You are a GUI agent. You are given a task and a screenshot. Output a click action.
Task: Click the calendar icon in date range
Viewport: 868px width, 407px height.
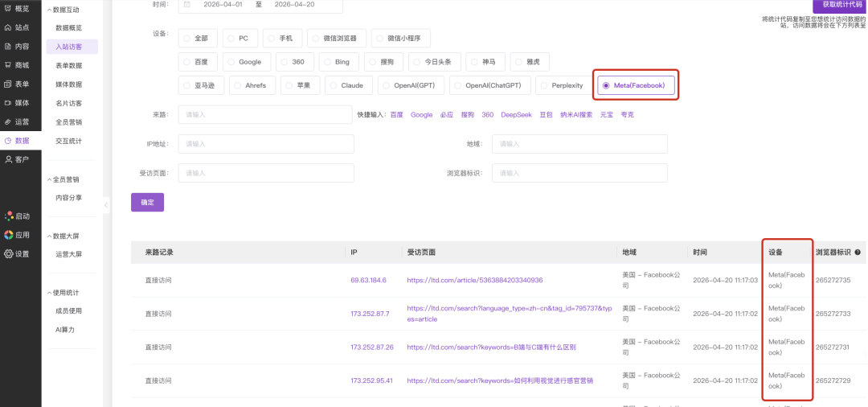click(x=187, y=4)
